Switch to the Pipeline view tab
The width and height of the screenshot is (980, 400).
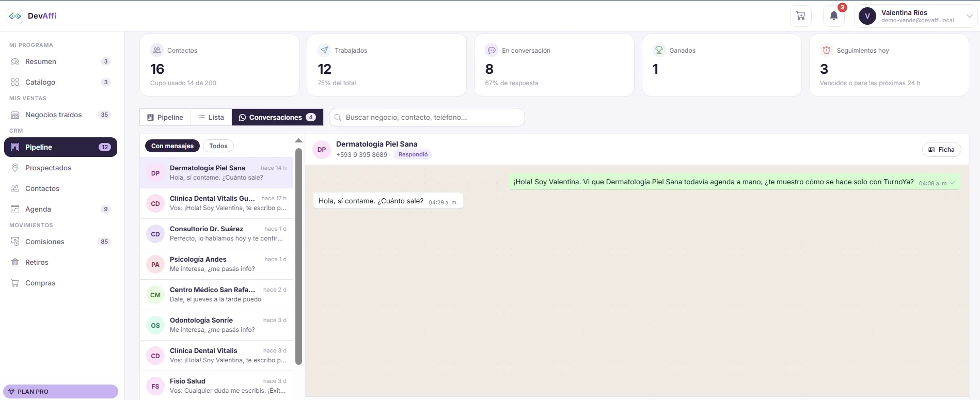click(x=165, y=117)
